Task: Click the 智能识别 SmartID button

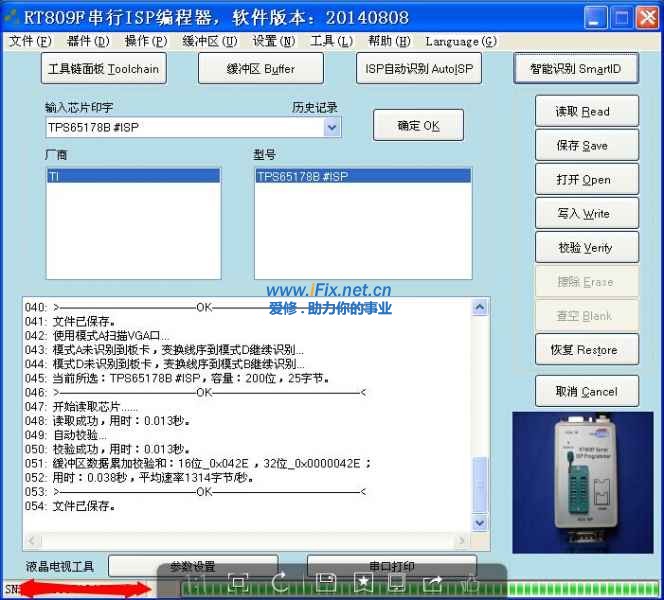Action: point(575,68)
